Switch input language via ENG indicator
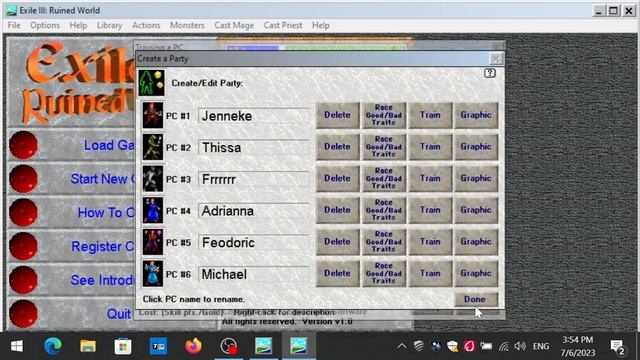 coord(541,347)
